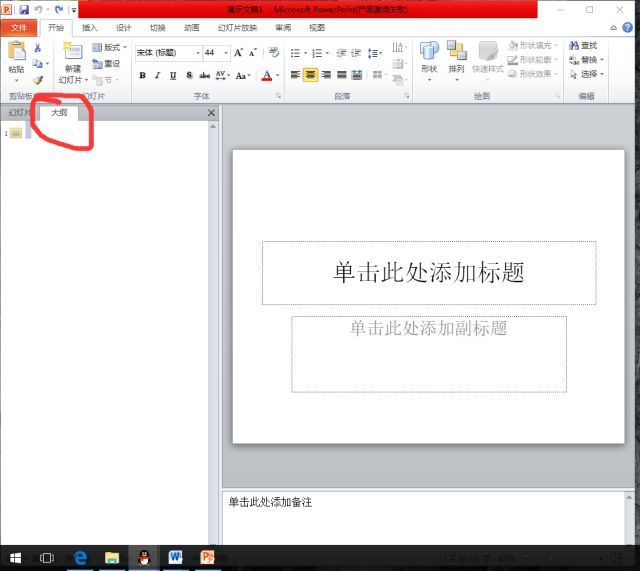This screenshot has width=640, height=571.
Task: Click the red Font Color A swatch
Action: [x=267, y=76]
